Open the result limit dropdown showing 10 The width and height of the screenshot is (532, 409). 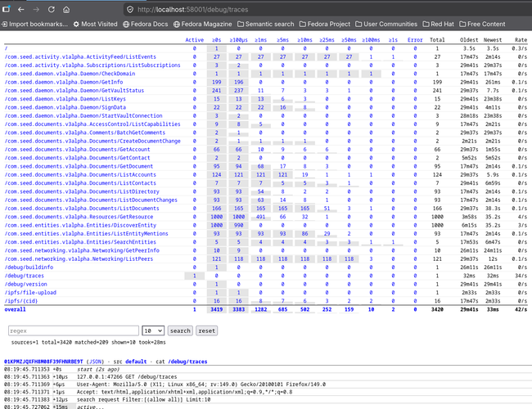pyautogui.click(x=152, y=330)
